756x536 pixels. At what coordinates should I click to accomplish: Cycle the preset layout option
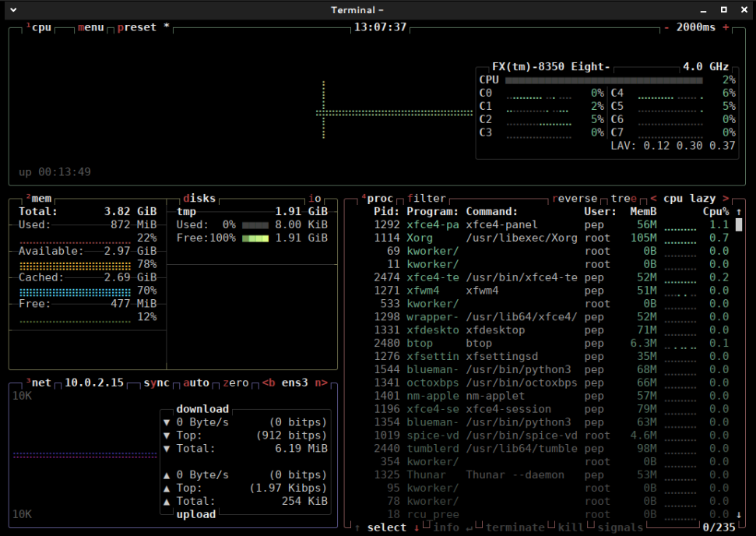pyautogui.click(x=137, y=27)
